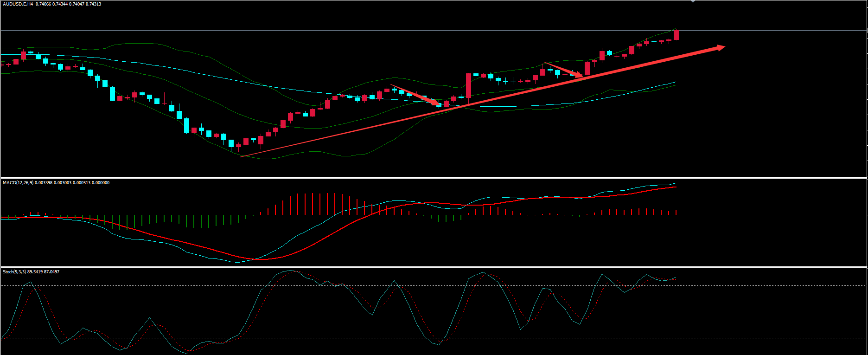Click the right end of the cyan MACD line
868x355 pixels.
click(676, 183)
